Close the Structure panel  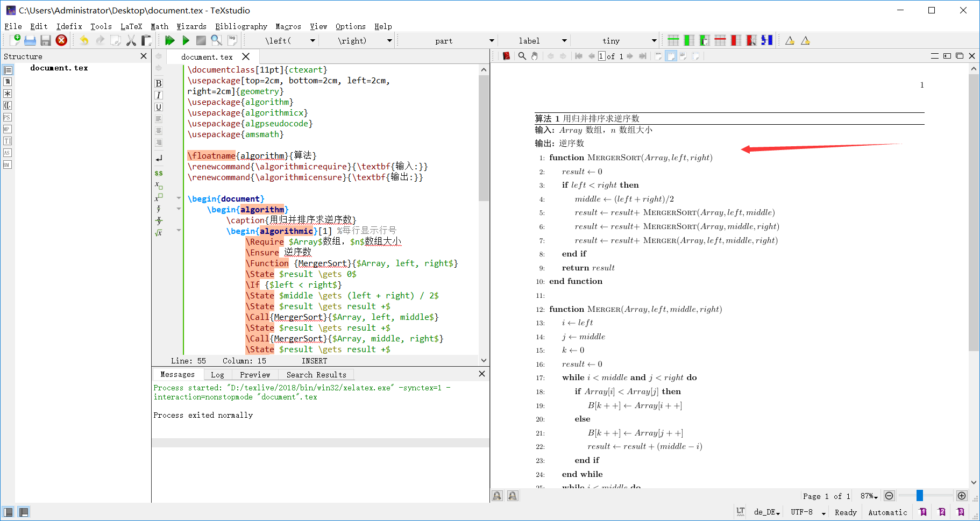pos(144,56)
